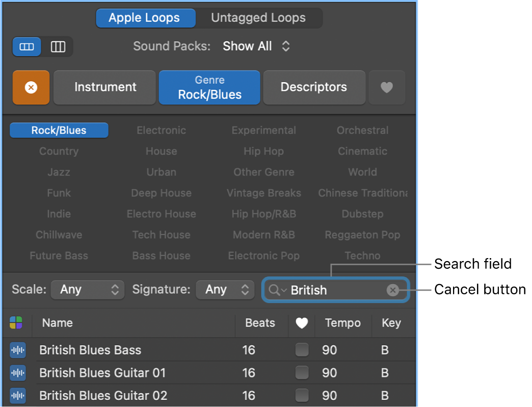Favorite the British Blues Guitar 01 loop
This screenshot has height=407, width=532.
302,373
